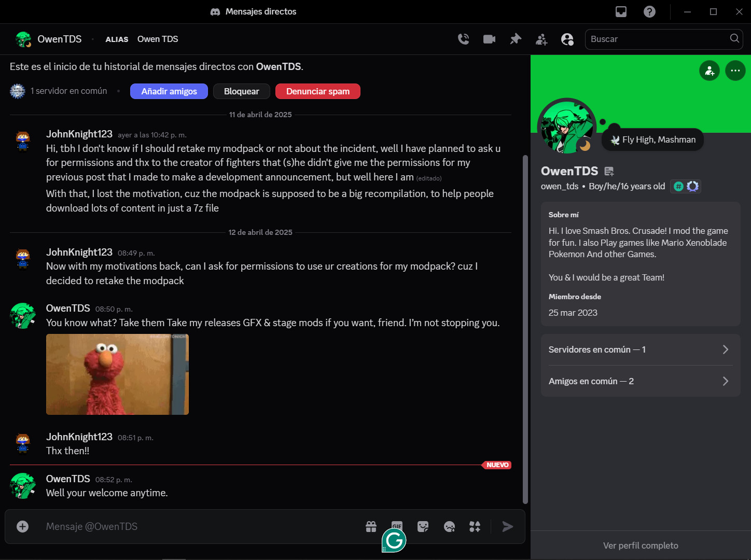Open the apps launcher in message bar

click(475, 526)
